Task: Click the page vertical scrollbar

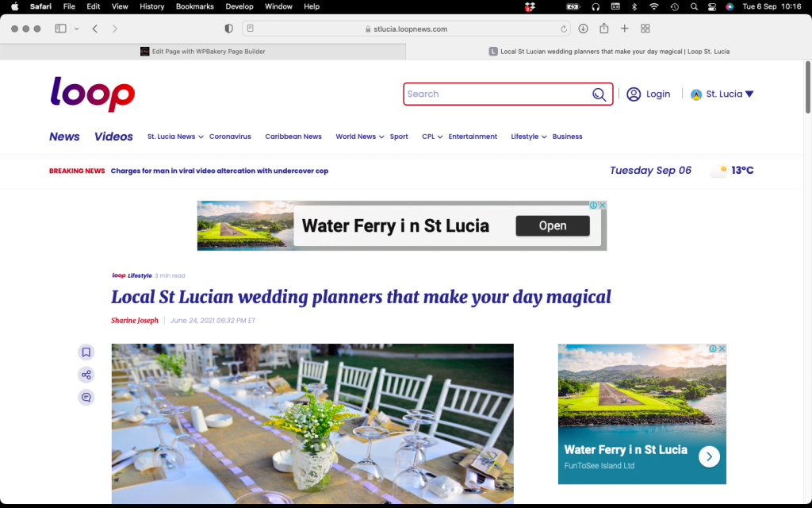Action: pyautogui.click(x=807, y=87)
